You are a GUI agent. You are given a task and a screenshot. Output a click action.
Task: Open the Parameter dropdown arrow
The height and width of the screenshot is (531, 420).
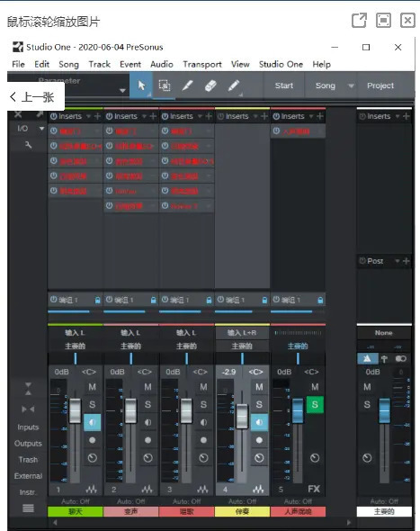122,90
